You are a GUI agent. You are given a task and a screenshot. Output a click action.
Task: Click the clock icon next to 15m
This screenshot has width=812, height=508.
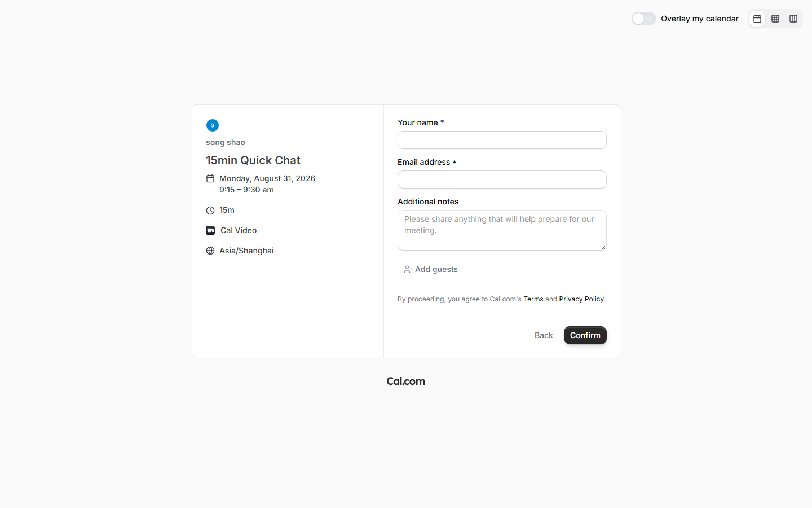coord(210,210)
